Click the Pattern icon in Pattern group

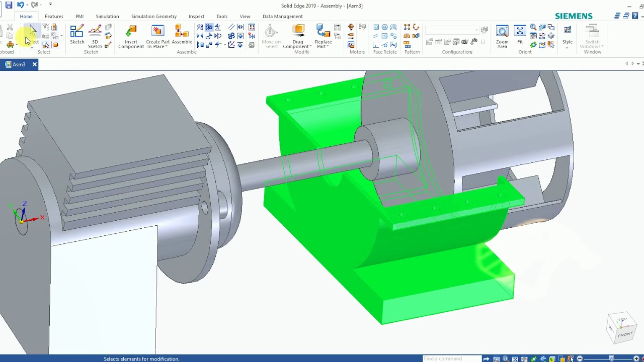(x=407, y=27)
